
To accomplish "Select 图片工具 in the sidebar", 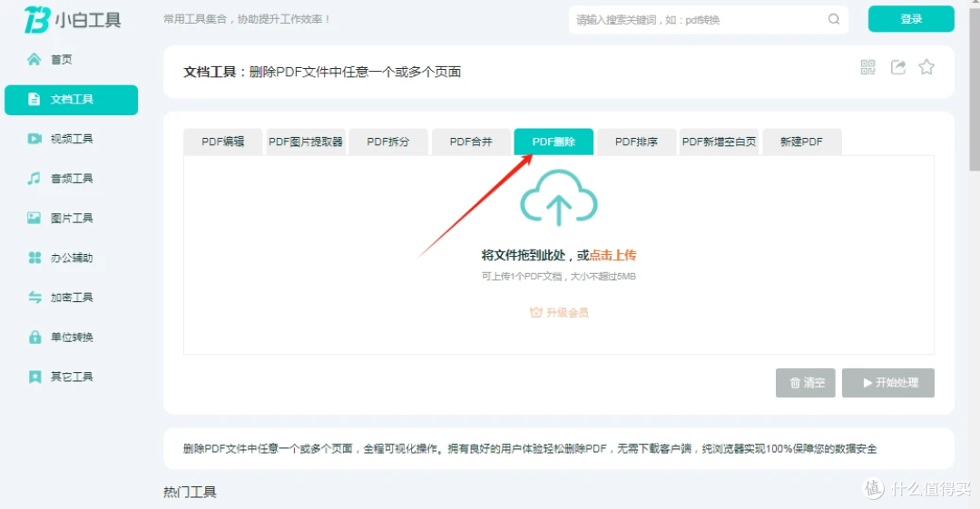I will click(x=71, y=218).
